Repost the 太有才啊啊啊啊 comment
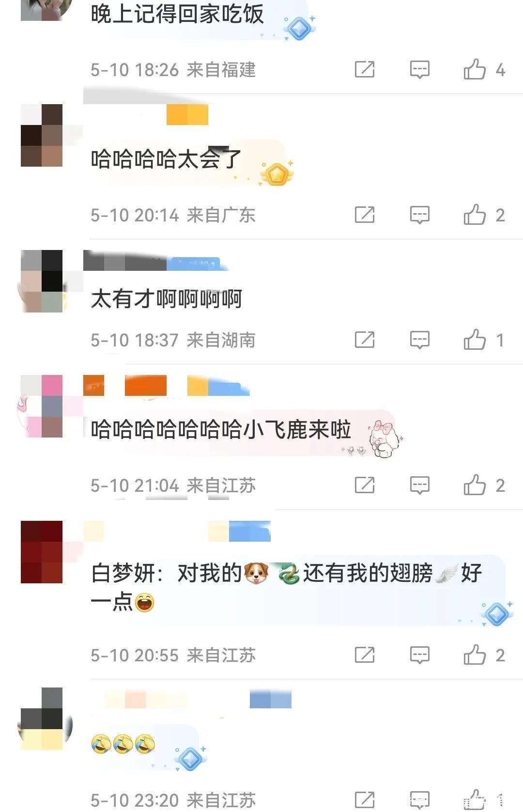This screenshot has height=812, width=523. pyautogui.click(x=365, y=340)
